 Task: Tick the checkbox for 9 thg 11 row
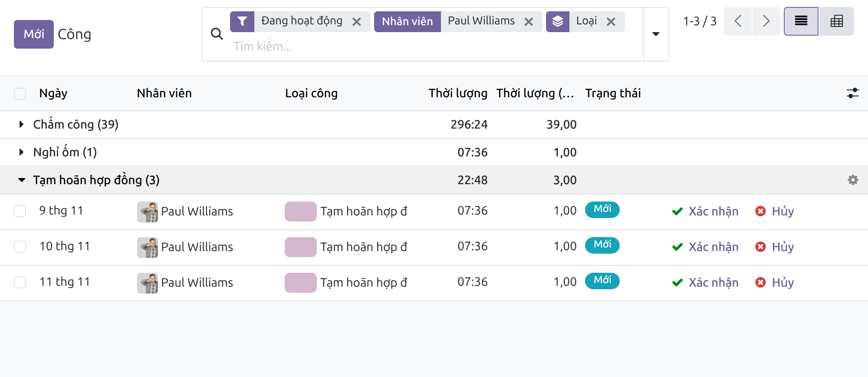(x=20, y=211)
